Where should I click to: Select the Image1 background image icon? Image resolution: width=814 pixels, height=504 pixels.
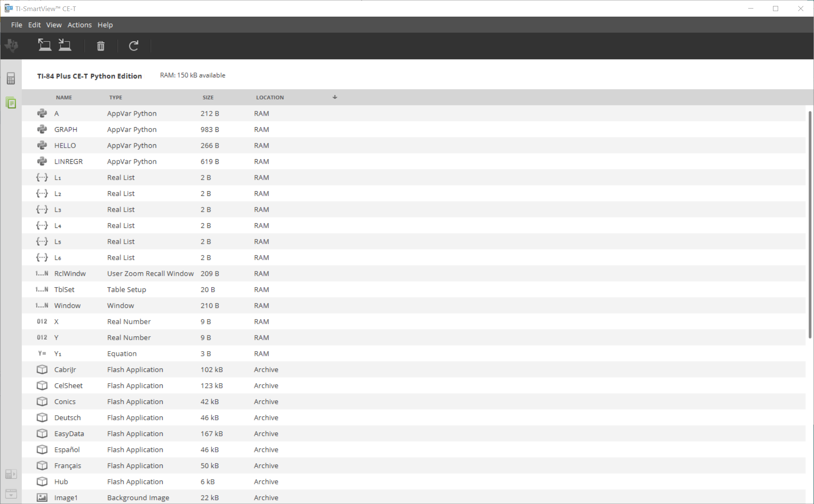[42, 498]
